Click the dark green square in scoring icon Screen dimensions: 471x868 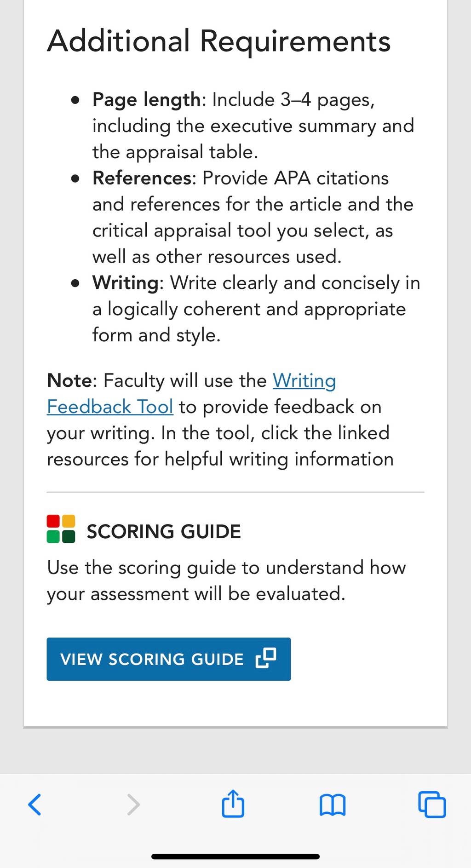point(69,537)
